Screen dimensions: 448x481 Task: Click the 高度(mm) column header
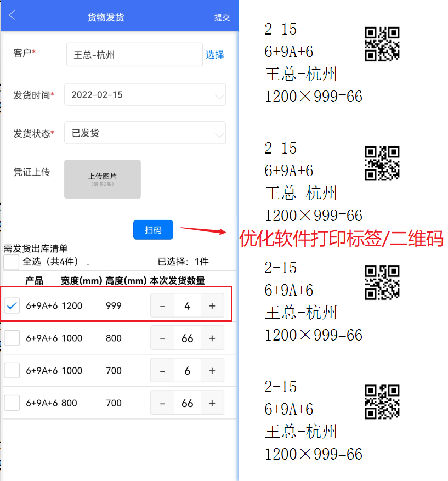(126, 280)
